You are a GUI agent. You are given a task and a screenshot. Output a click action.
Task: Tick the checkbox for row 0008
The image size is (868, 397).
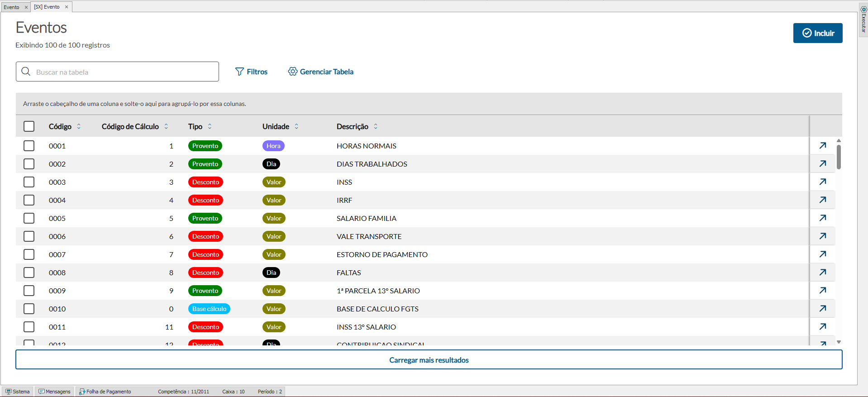[x=29, y=273]
